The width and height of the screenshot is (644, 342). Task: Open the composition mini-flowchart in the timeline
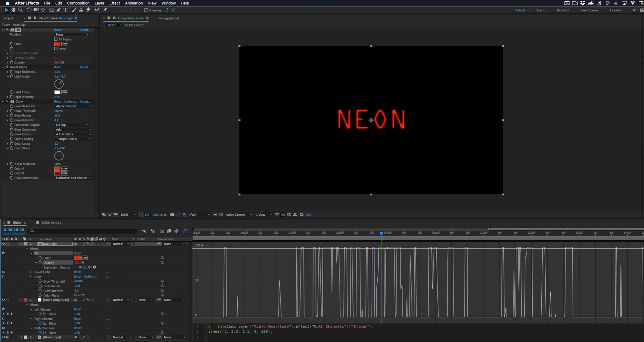[144, 231]
